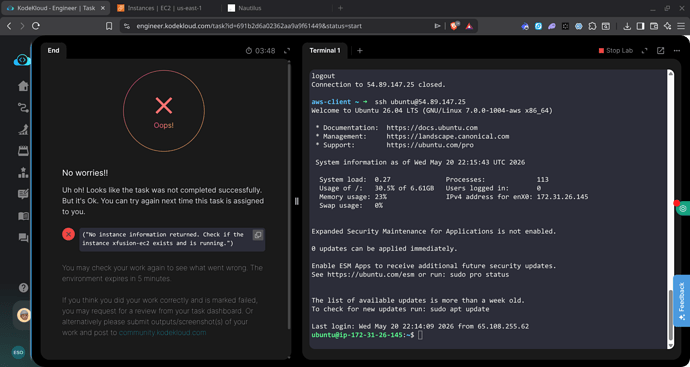
Task: Click the green floating widget button
Action: 683,208
